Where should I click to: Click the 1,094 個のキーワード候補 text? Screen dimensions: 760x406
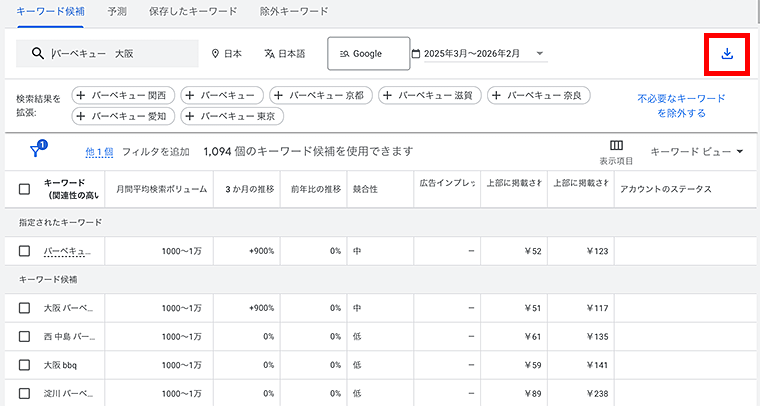(x=308, y=152)
